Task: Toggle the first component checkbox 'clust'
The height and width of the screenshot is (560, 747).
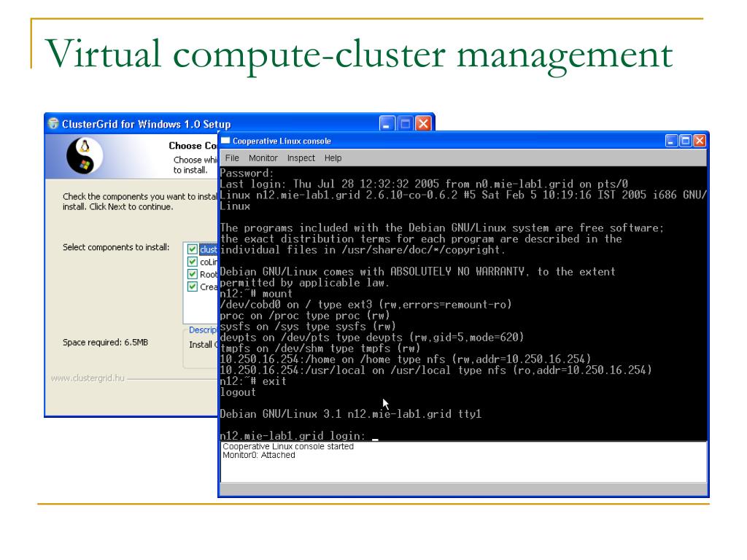Action: coord(193,249)
